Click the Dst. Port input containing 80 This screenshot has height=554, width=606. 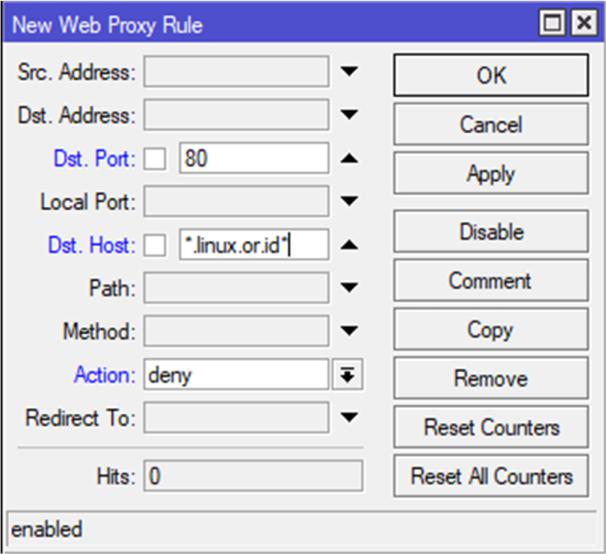click(x=254, y=158)
